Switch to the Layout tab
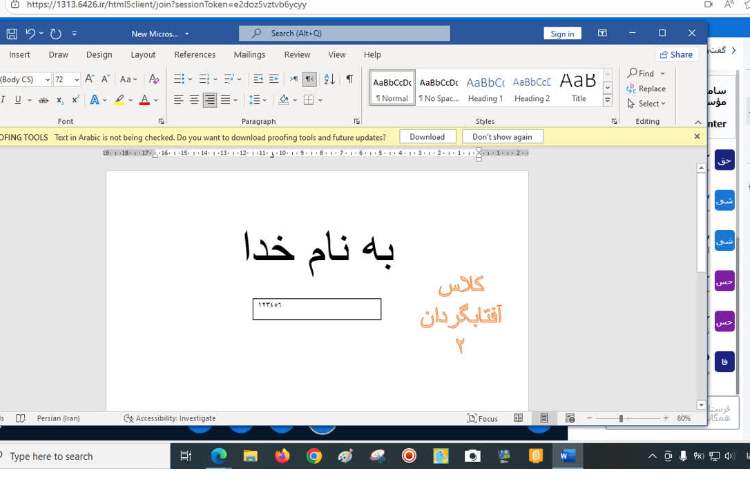Screen dimensions: 750x480 point(143,55)
